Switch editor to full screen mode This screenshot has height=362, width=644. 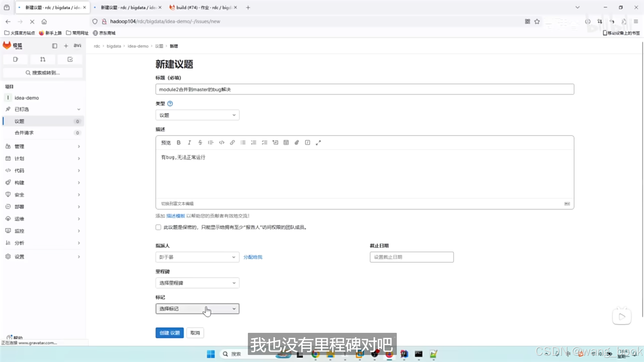[x=318, y=142]
